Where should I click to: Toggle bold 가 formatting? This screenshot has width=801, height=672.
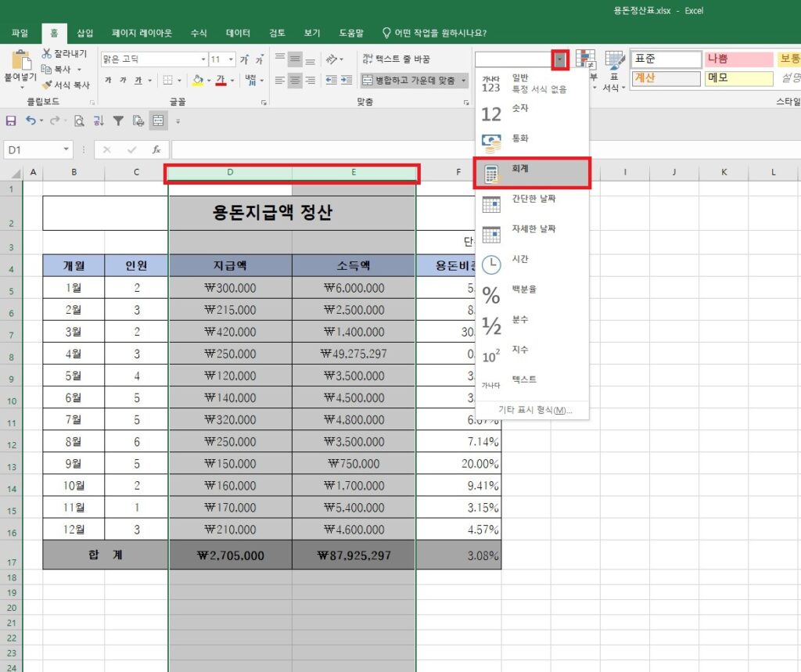point(108,81)
